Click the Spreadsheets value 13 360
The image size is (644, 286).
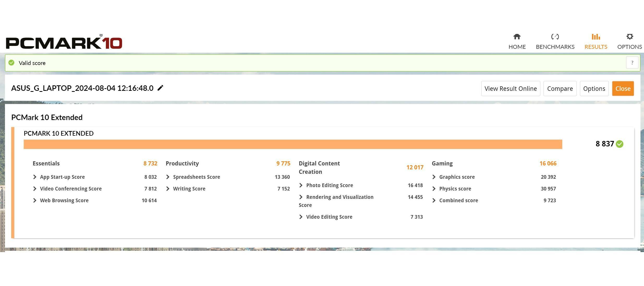[282, 177]
